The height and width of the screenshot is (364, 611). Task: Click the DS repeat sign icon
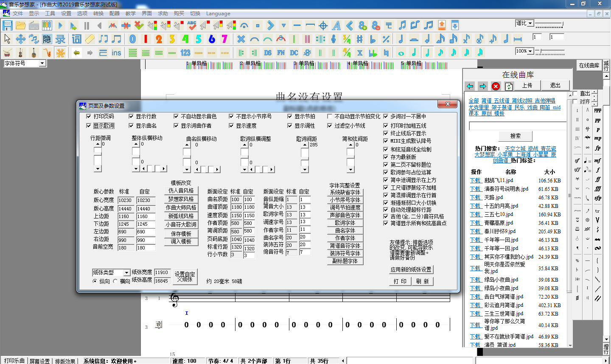[268, 53]
